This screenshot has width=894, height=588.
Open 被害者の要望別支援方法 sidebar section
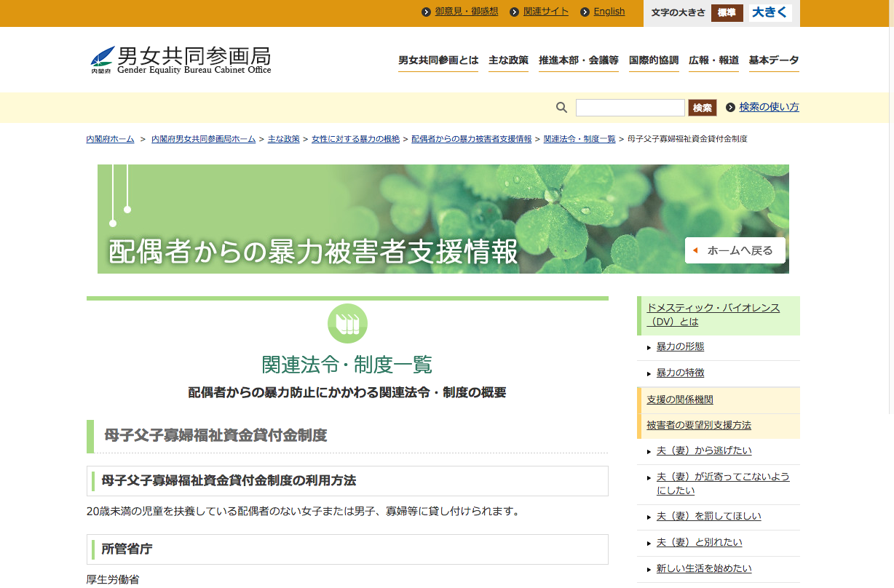(699, 425)
